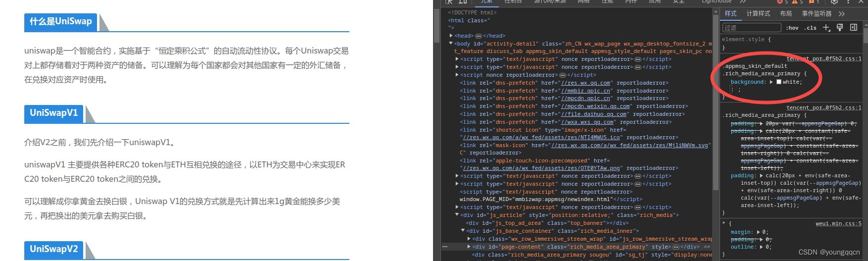Collapse the body activity-detail node
Viewport: 868px width, 261px height.
(451, 44)
